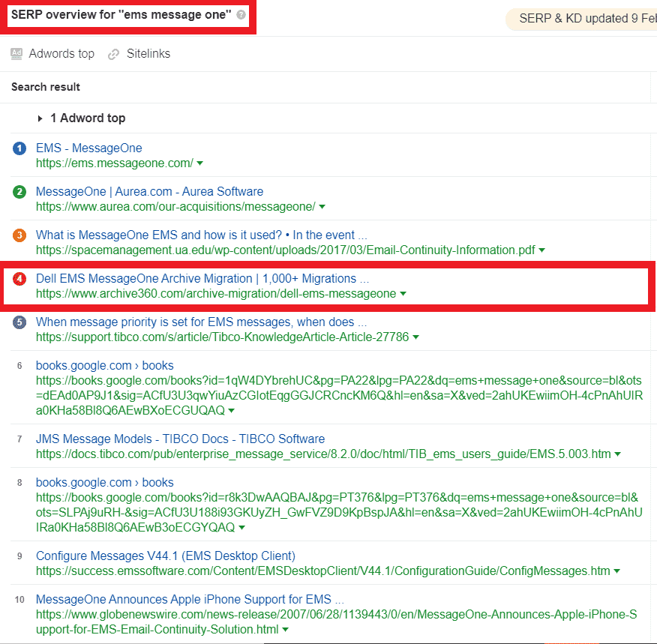
Task: Open the EMS - MessageOne result title
Action: [x=88, y=148]
